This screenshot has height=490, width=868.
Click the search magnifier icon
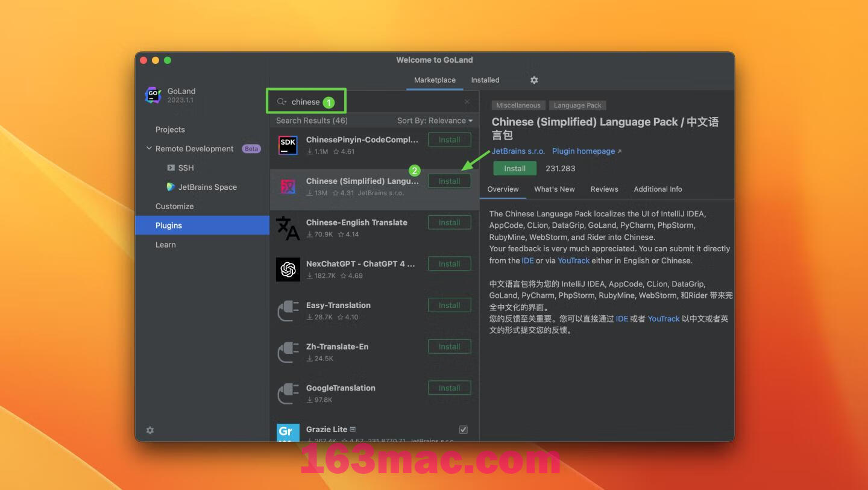281,102
